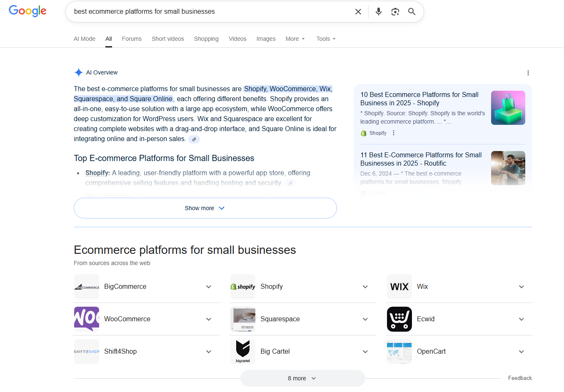Click the 8 more button
Viewport: 564px width, 392px height.
click(302, 378)
